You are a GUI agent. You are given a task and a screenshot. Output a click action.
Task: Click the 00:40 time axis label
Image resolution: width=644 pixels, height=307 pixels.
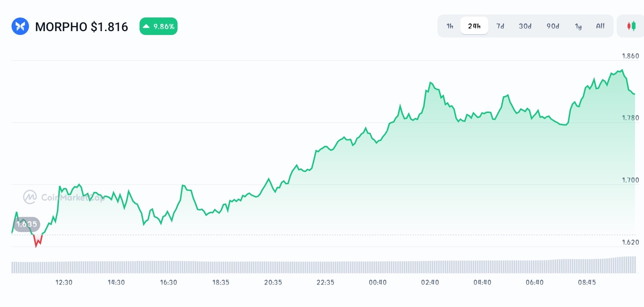[x=378, y=282]
